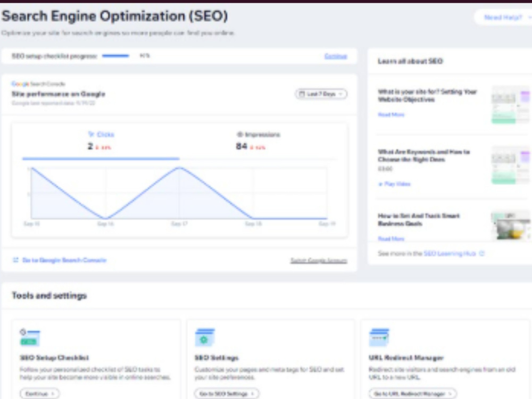
Task: Click the Google Search Console logo text
Action: (38, 84)
